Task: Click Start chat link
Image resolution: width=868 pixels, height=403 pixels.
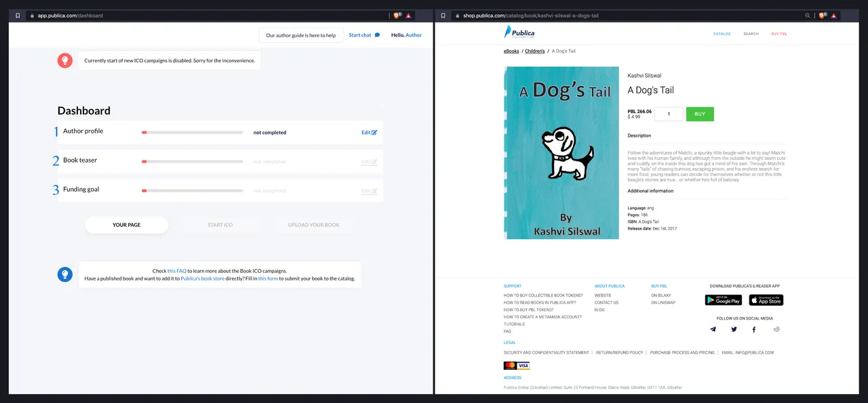Action: (360, 35)
